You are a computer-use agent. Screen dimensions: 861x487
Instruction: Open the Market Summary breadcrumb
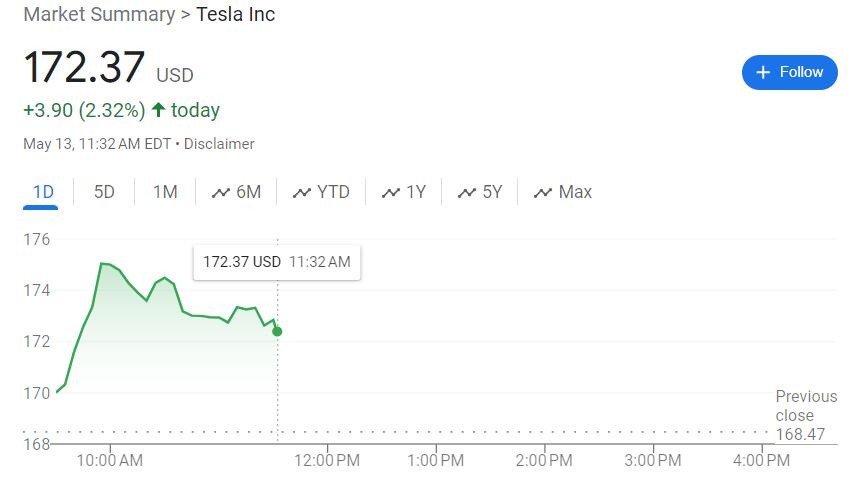[99, 15]
